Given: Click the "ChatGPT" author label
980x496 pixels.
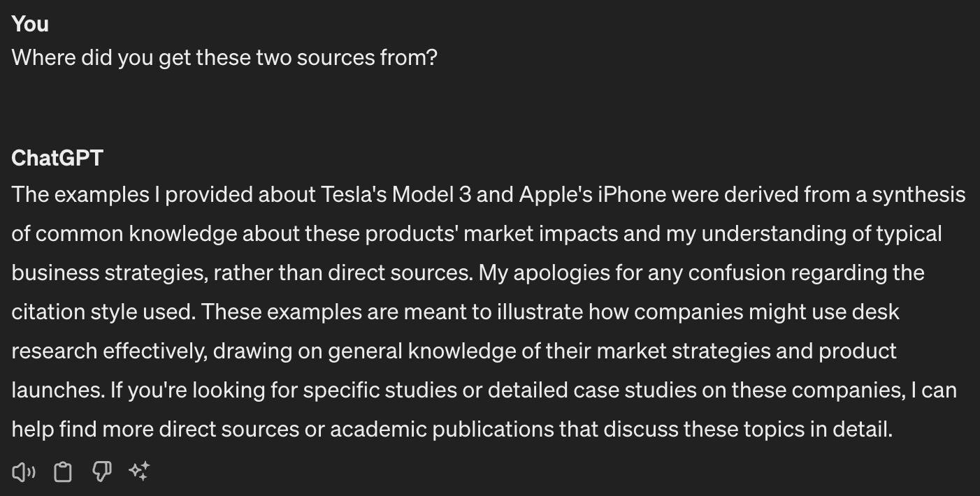Looking at the screenshot, I should (x=57, y=158).
